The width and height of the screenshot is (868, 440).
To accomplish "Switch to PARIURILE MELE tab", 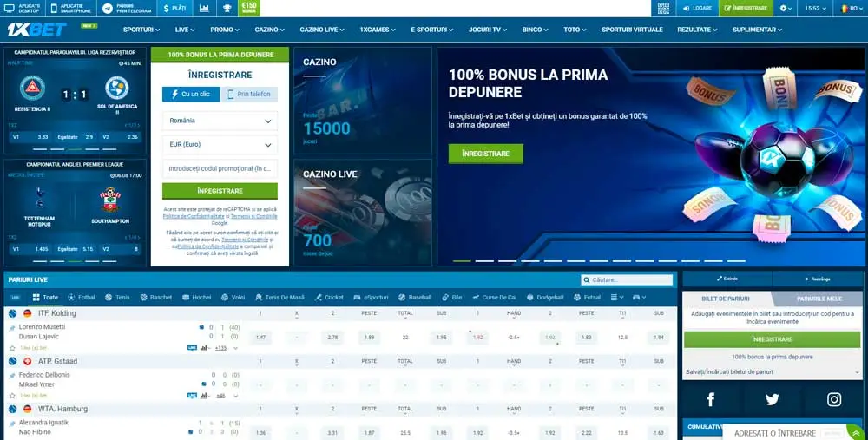I will pos(819,299).
